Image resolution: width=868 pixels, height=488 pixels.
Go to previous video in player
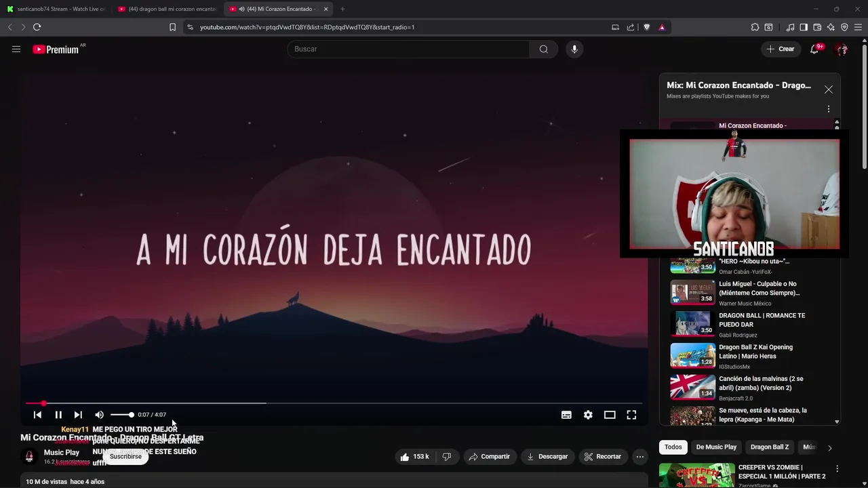tap(37, 415)
